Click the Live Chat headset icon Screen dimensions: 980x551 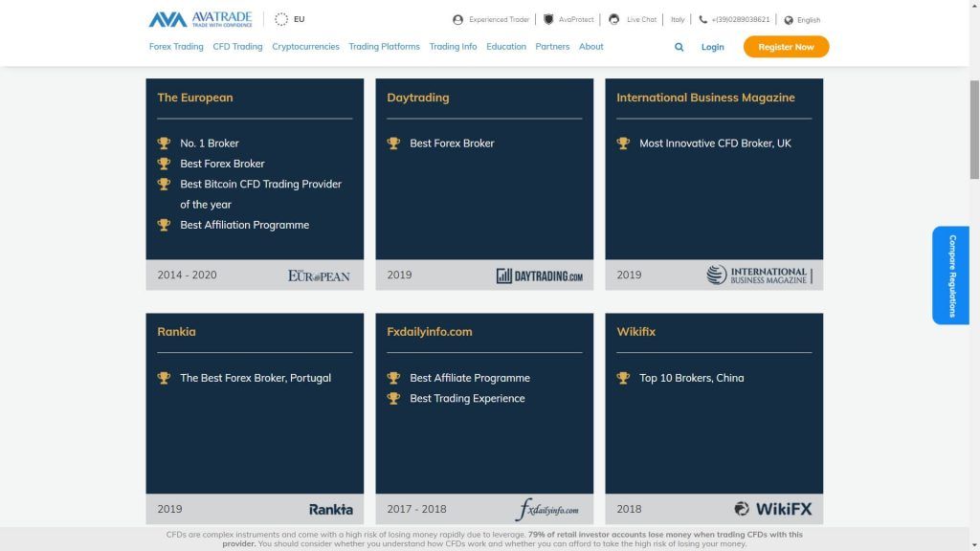[613, 19]
